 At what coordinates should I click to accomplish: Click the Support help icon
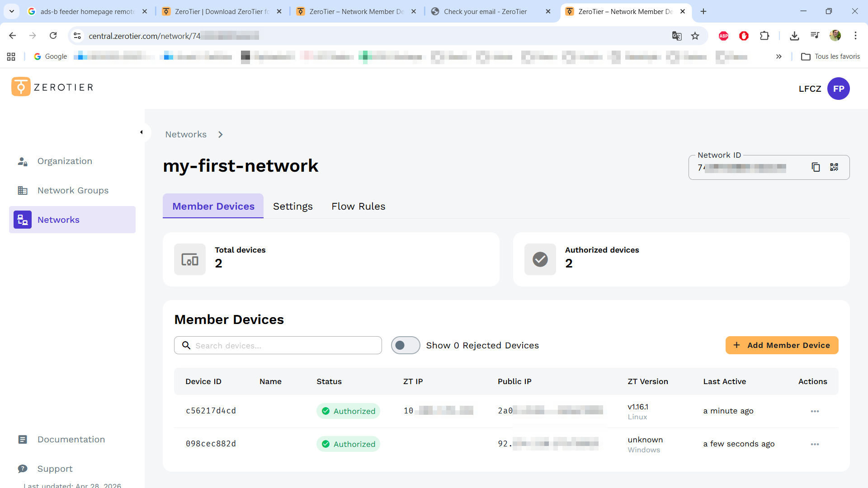coord(23,469)
